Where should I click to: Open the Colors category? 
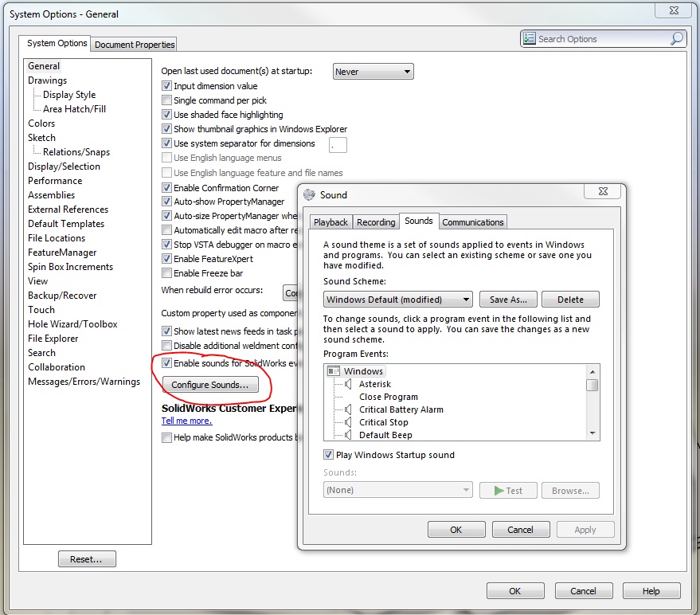click(41, 123)
